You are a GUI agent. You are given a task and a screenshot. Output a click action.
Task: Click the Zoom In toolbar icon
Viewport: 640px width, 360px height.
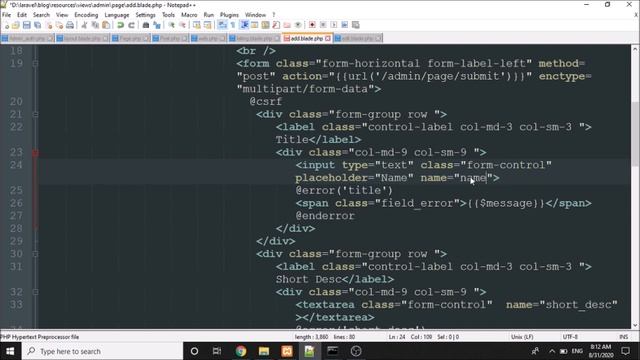point(172,25)
